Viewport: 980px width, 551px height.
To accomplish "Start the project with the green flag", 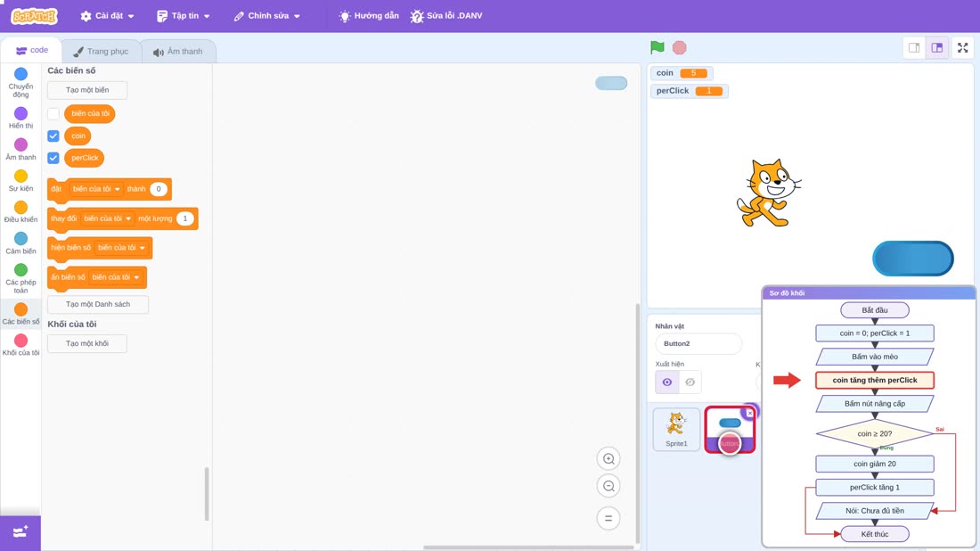I will pos(657,47).
